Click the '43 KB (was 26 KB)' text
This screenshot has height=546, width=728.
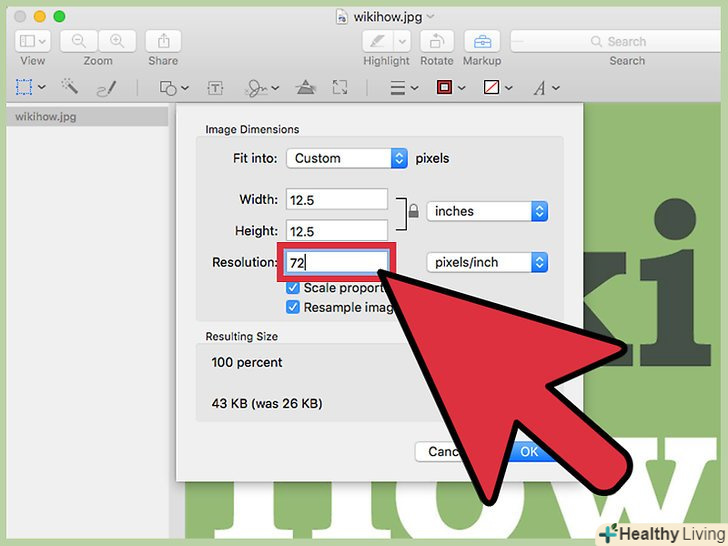click(x=267, y=403)
